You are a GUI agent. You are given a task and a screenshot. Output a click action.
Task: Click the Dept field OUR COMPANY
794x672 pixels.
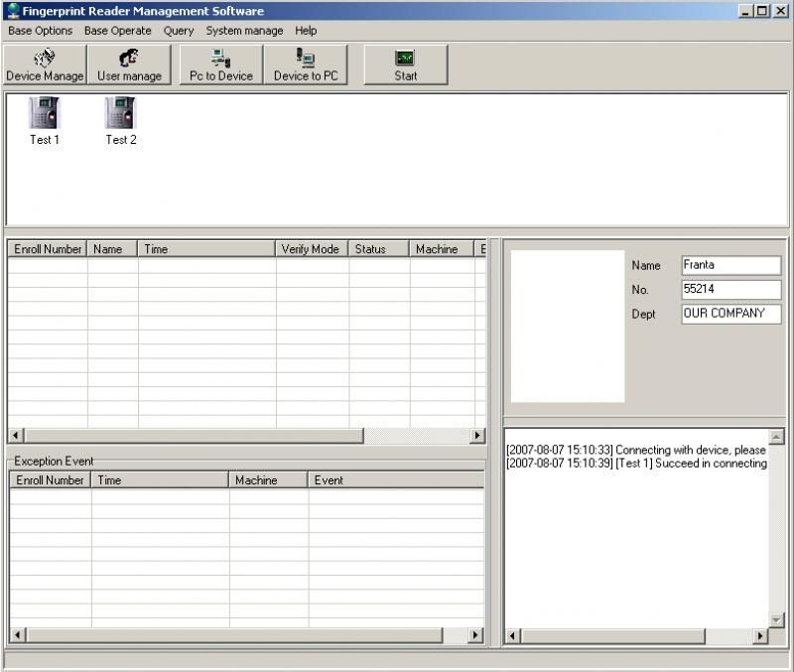(730, 314)
